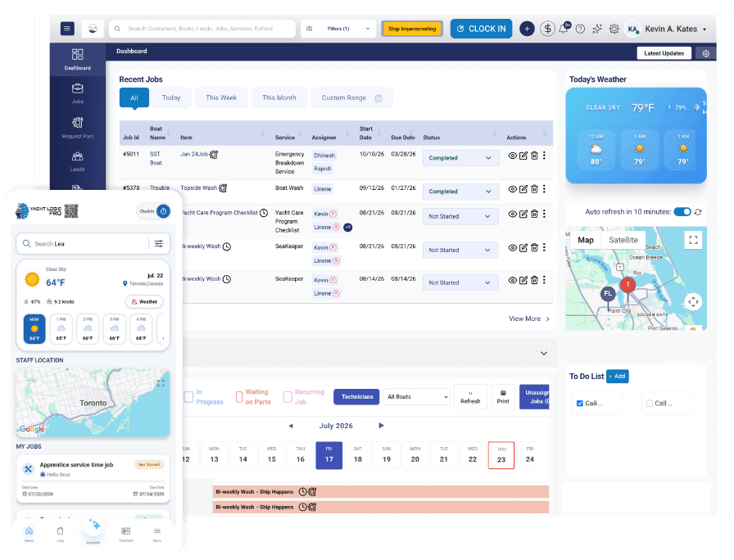Click the CLOCK IN button
The width and height of the screenshot is (734, 560).
[x=481, y=29]
